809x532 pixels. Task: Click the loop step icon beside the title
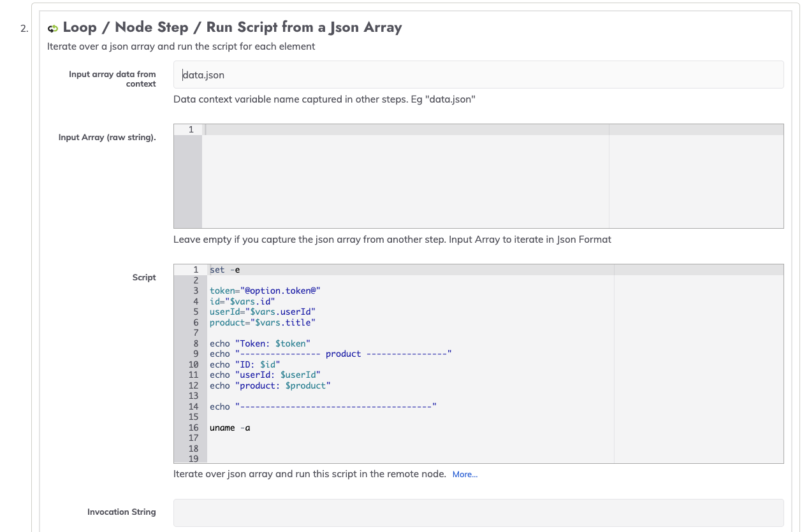[53, 28]
